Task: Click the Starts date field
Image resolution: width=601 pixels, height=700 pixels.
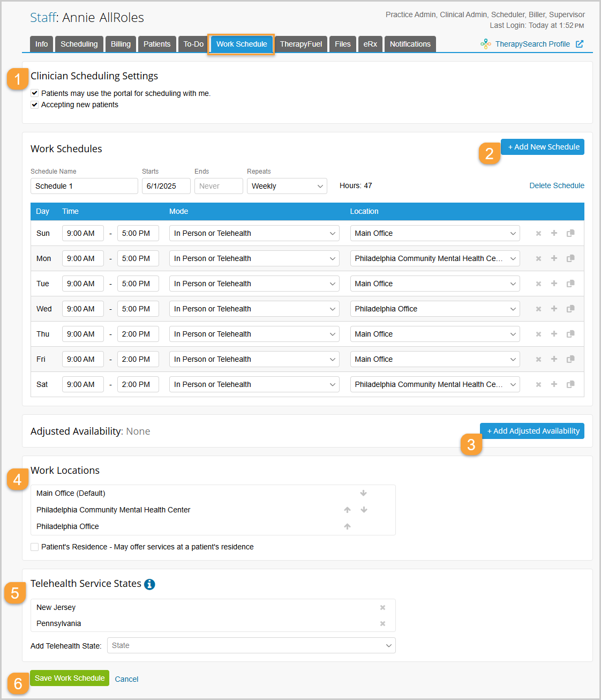Action: (166, 186)
